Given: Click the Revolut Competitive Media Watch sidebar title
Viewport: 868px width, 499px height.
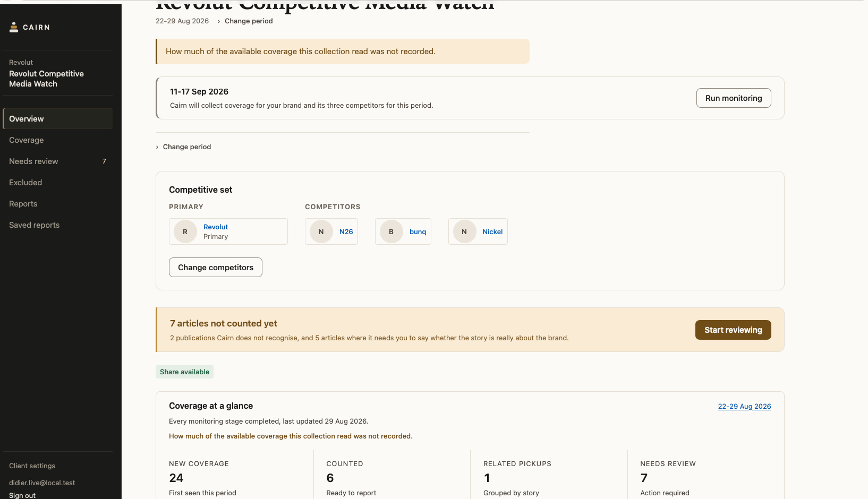Looking at the screenshot, I should coord(46,79).
